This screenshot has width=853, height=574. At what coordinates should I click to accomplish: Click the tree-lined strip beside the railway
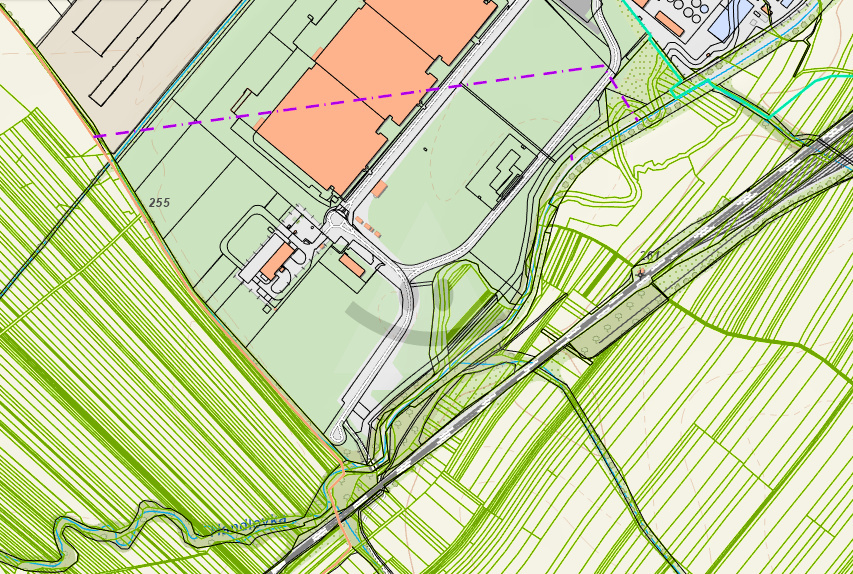617,321
